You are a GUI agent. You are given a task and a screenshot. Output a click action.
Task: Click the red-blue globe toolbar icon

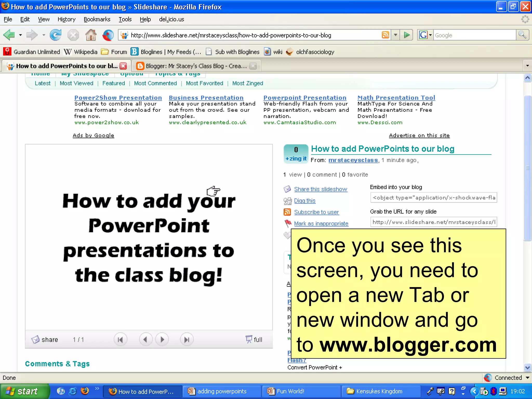coord(108,35)
